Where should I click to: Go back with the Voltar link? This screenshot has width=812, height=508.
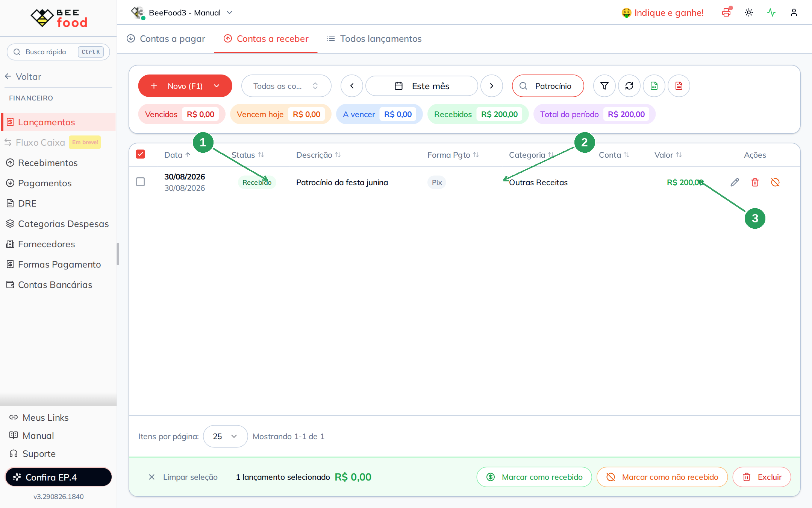pos(23,77)
